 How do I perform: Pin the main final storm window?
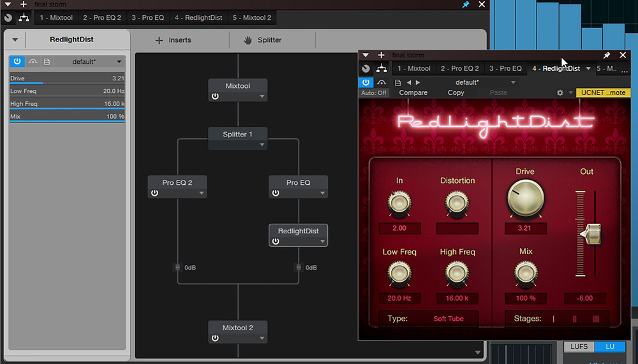tap(466, 4)
